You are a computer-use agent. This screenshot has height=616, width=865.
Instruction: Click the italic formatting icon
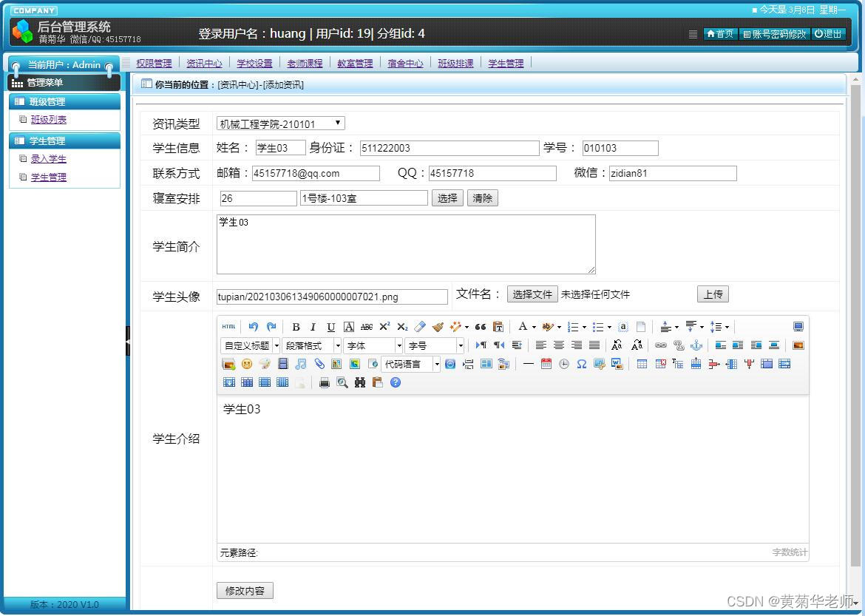(x=313, y=326)
